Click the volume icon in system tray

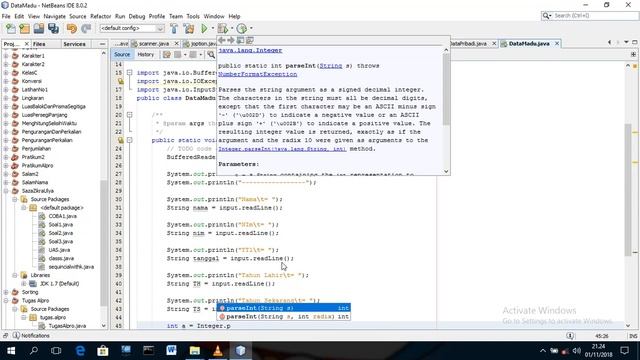576,351
